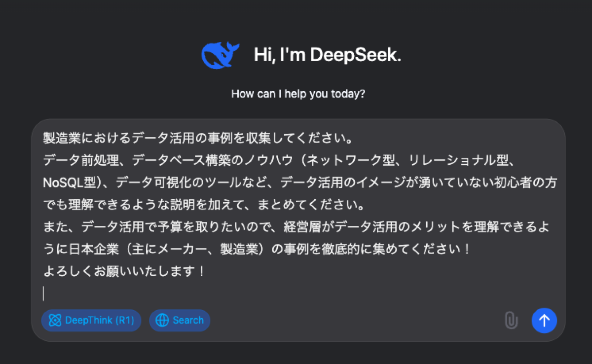This screenshot has height=364, width=592.
Task: Click the atom icon on the DeepThink button
Action: pyautogui.click(x=55, y=321)
